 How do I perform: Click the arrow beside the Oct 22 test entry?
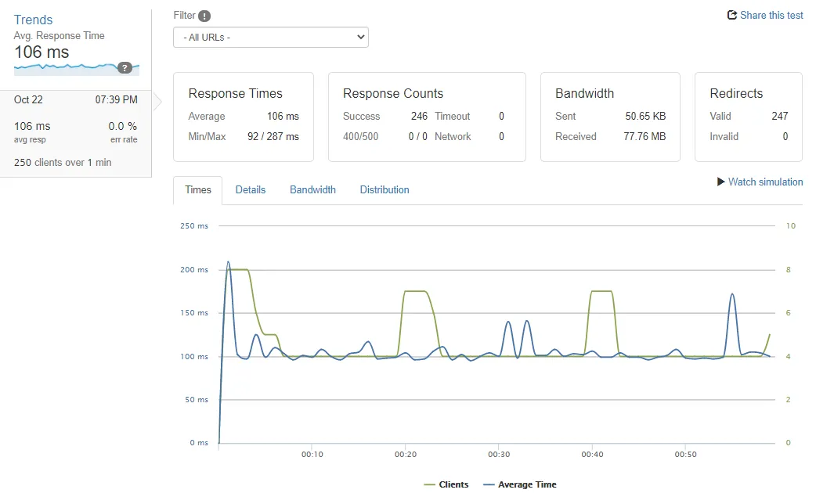[156, 100]
